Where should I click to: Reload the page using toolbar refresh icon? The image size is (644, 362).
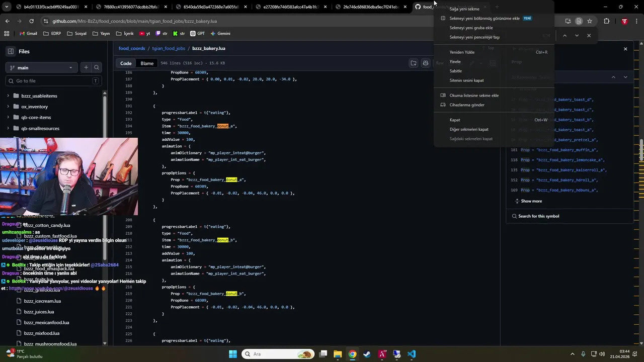click(x=31, y=21)
